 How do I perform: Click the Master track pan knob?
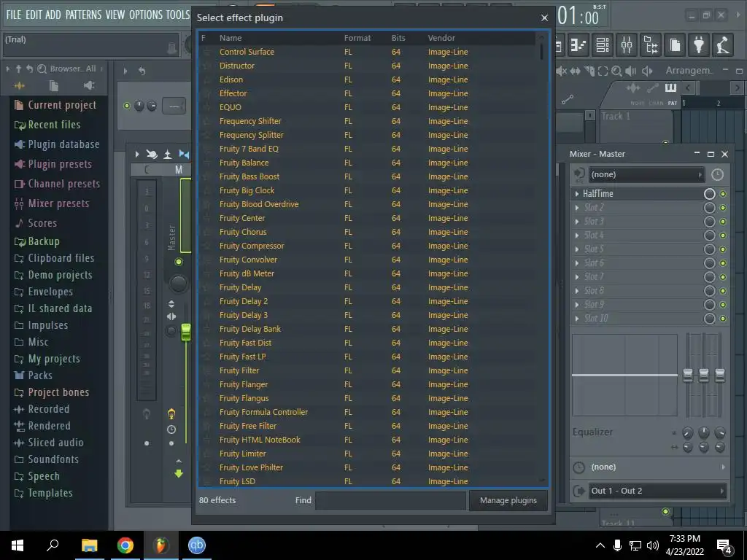(x=178, y=284)
